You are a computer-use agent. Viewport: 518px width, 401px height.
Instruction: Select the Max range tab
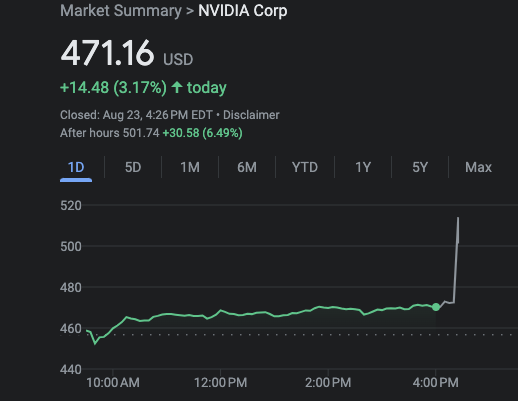(478, 167)
